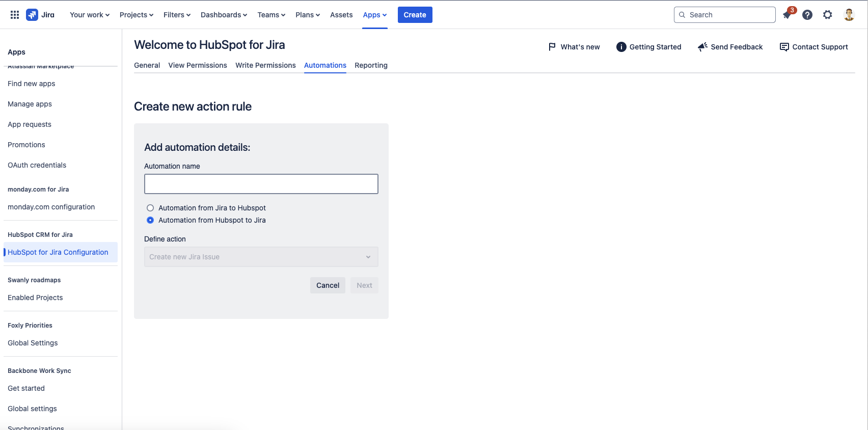Open App requests
Screen dimensions: 868x430
tap(30, 124)
